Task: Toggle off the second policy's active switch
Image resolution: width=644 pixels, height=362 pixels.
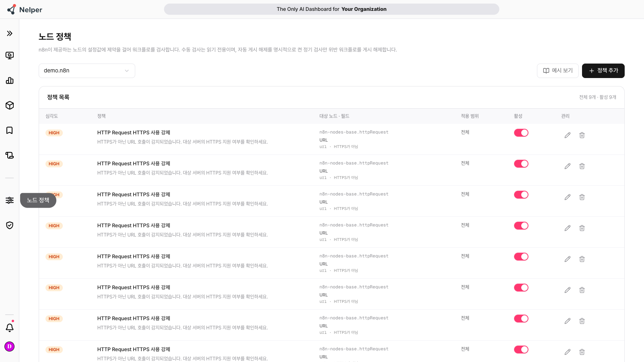Action: [521, 164]
